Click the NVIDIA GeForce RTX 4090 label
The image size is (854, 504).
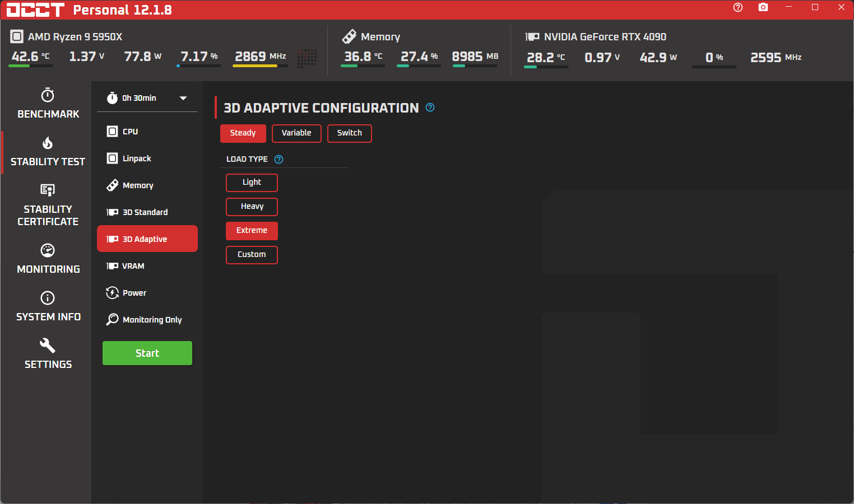coord(605,37)
